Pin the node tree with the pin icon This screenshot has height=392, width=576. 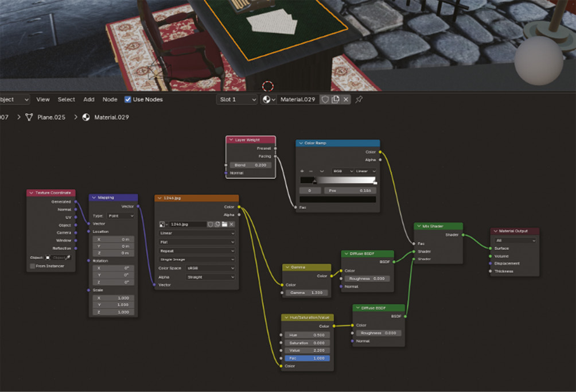coord(359,99)
